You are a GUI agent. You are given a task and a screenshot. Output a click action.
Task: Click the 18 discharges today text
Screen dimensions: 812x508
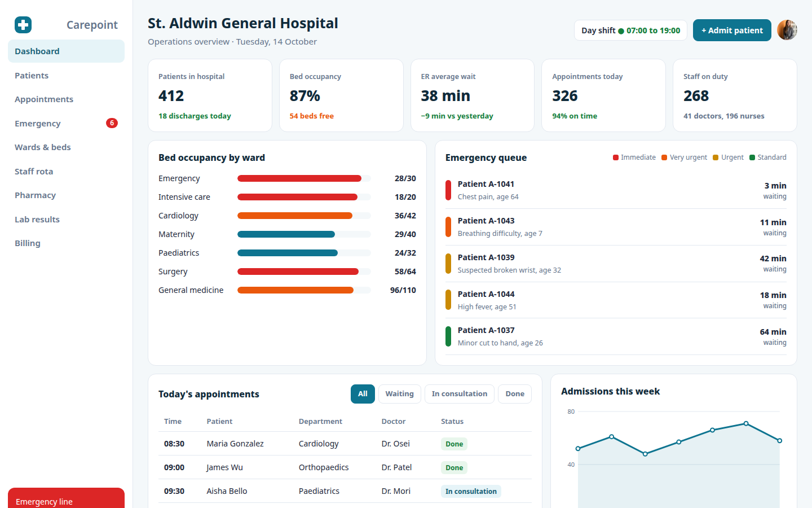[x=195, y=116]
